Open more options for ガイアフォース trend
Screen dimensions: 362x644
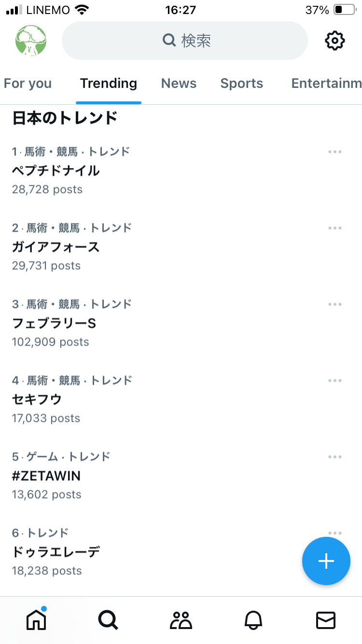pos(334,228)
